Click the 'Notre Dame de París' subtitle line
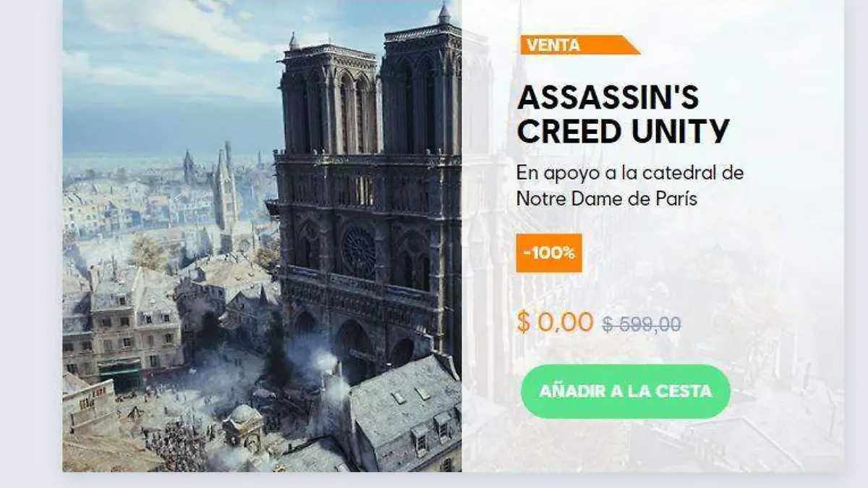 [607, 198]
